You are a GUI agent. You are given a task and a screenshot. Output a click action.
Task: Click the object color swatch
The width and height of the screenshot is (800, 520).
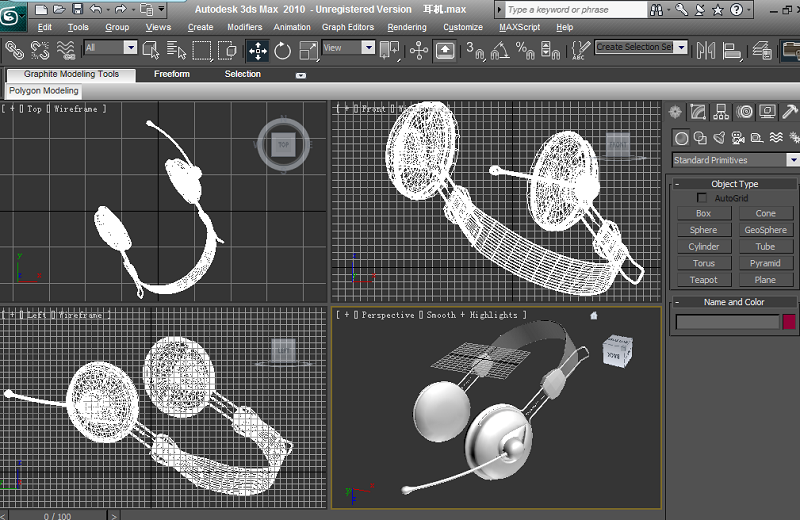pos(789,322)
